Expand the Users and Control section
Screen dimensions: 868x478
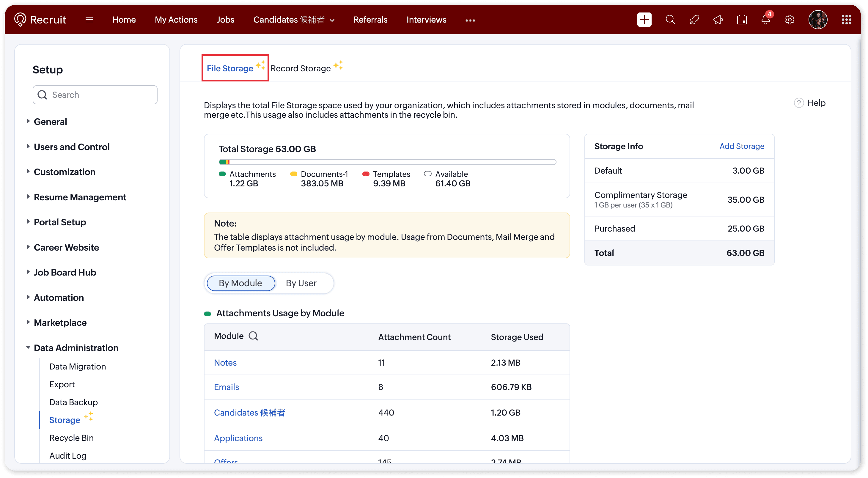tap(71, 147)
